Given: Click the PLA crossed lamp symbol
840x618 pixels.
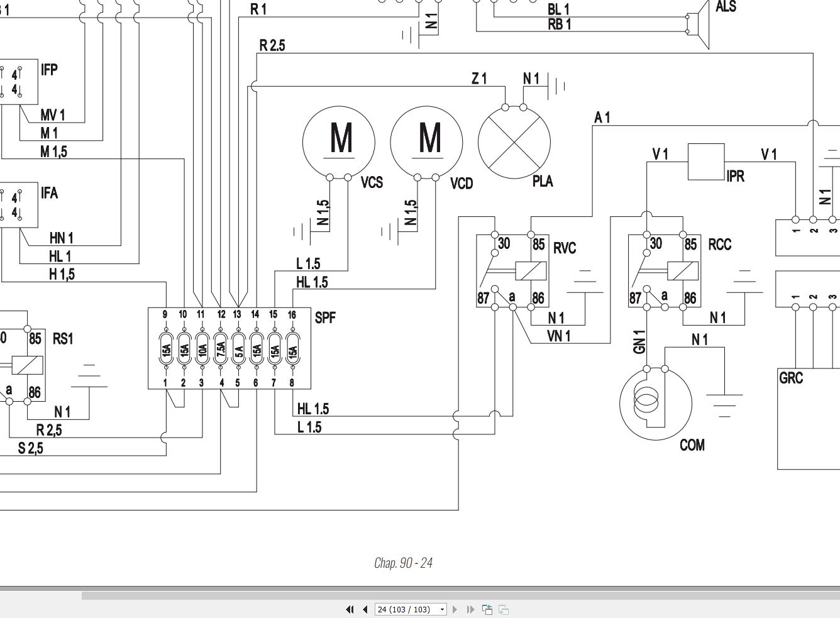Looking at the screenshot, I should 514,142.
